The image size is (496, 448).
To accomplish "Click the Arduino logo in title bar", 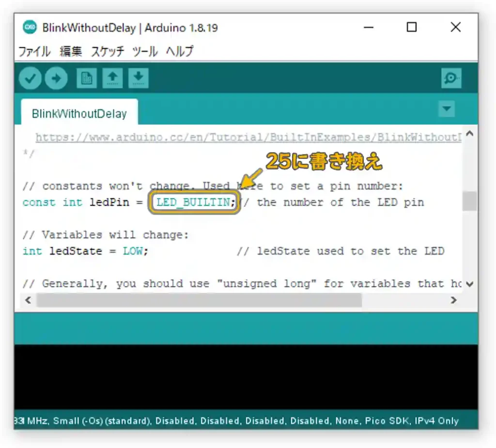I will [x=30, y=27].
